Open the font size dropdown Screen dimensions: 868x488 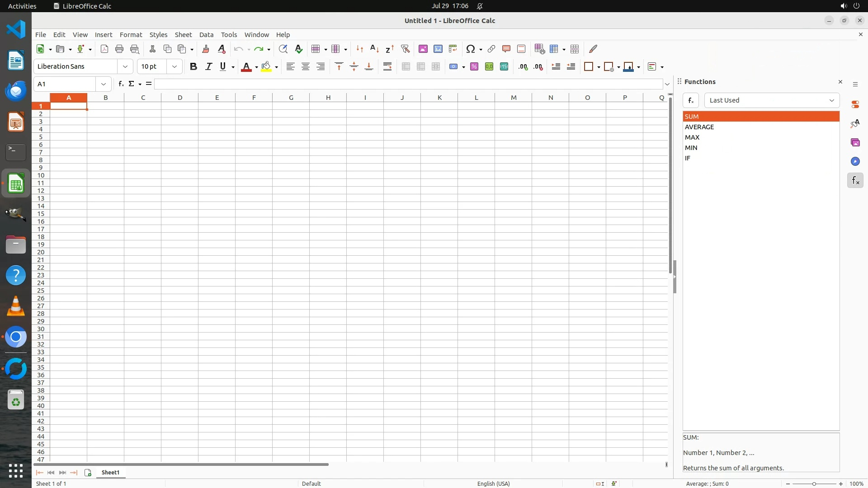[x=175, y=67]
